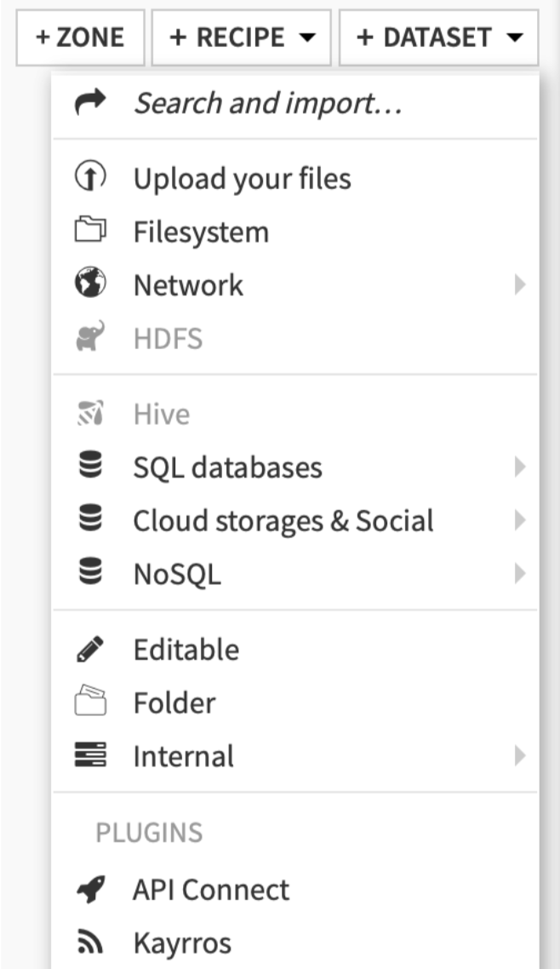This screenshot has width=560, height=969.
Task: Select the Folder menu entry
Action: pos(174,703)
